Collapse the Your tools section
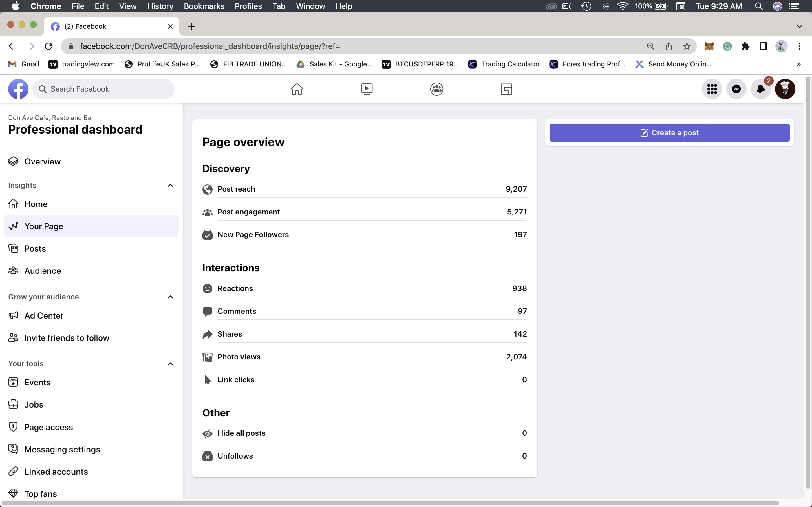Viewport: 812px width, 507px height. pyautogui.click(x=170, y=364)
